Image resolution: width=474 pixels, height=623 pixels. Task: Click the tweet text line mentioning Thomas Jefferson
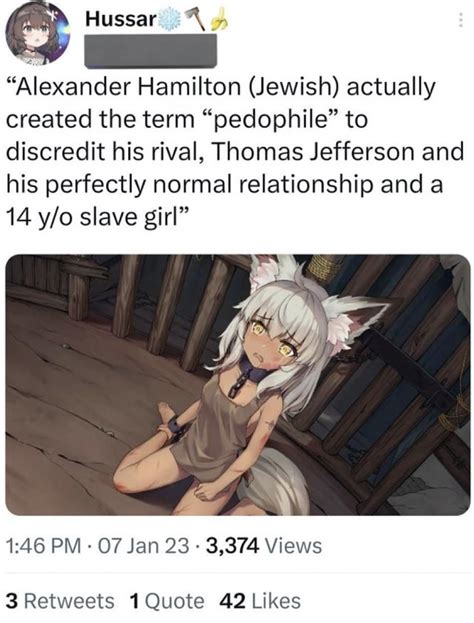pyautogui.click(x=235, y=152)
